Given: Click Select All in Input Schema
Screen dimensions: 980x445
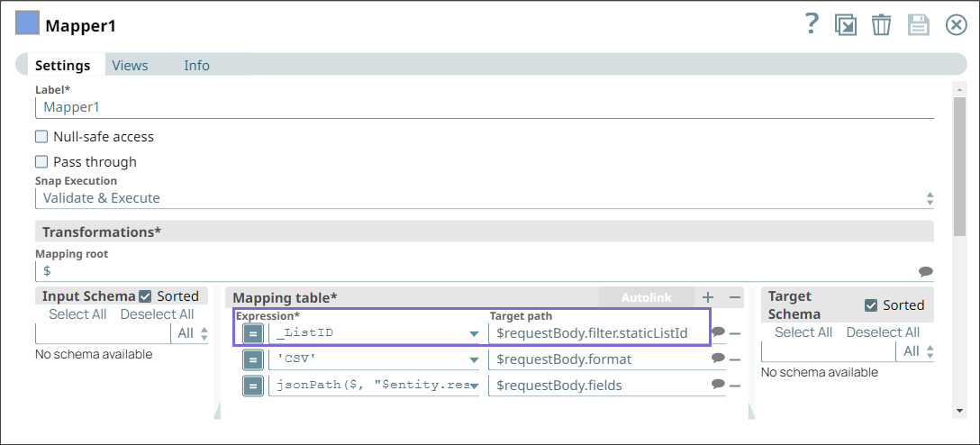Looking at the screenshot, I should click(77, 314).
